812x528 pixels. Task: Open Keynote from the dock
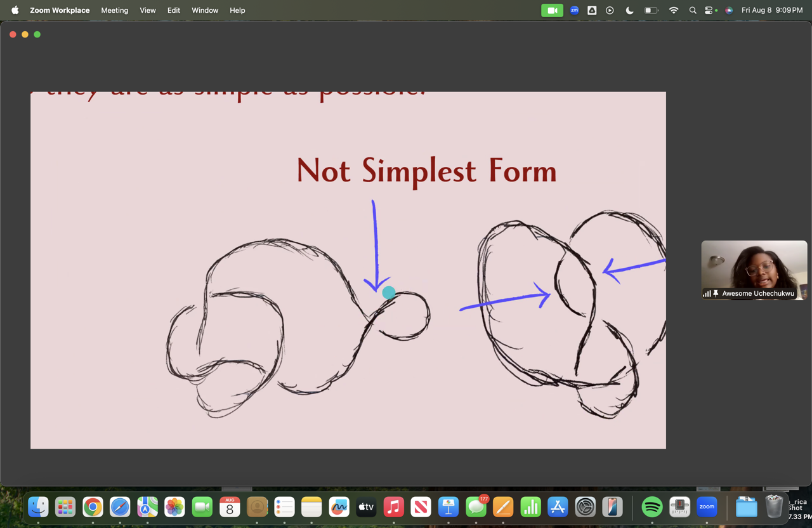449,507
